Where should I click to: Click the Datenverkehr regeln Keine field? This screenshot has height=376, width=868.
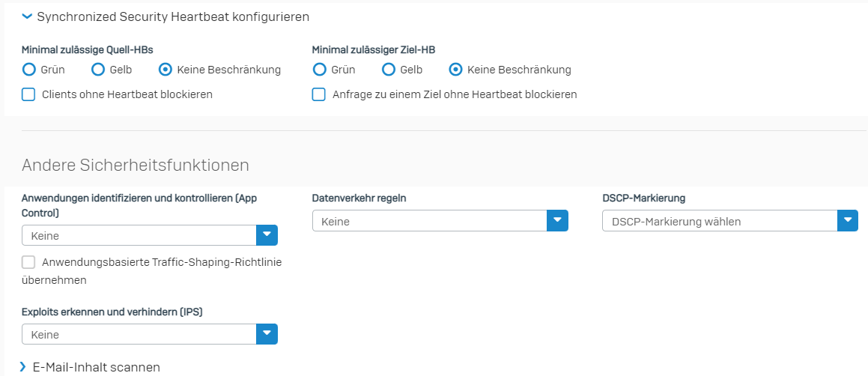coord(430,220)
